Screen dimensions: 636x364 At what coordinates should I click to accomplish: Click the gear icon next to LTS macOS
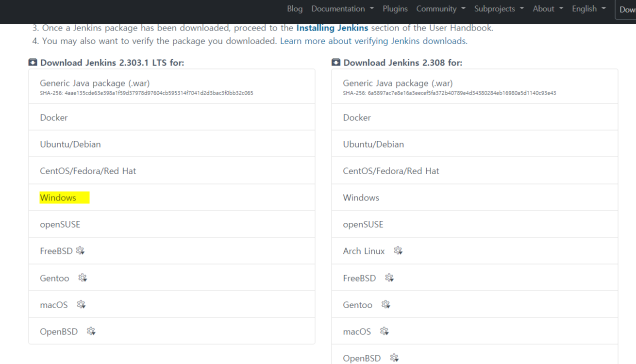coord(81,304)
